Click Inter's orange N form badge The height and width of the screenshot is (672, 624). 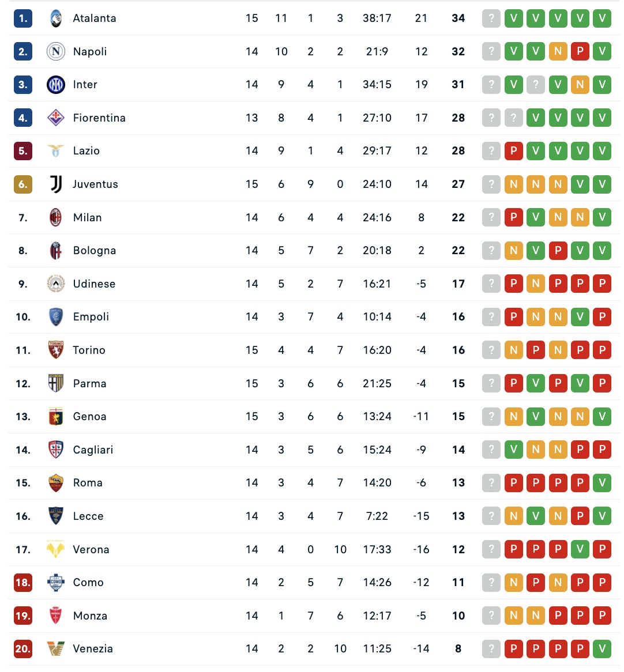[580, 85]
